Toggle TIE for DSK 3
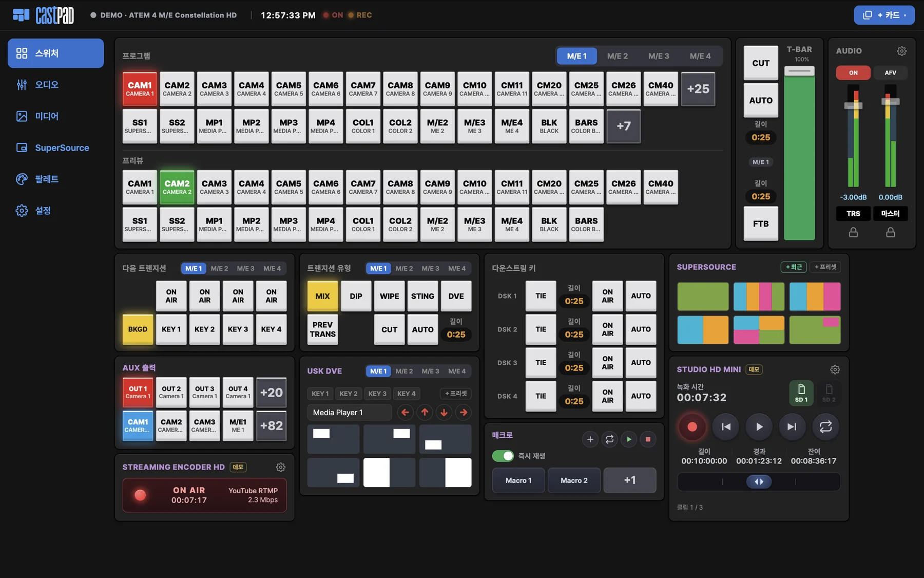 tap(541, 363)
